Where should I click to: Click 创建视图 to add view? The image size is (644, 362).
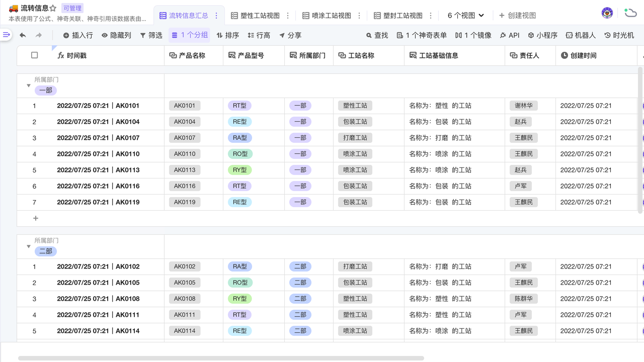click(517, 16)
